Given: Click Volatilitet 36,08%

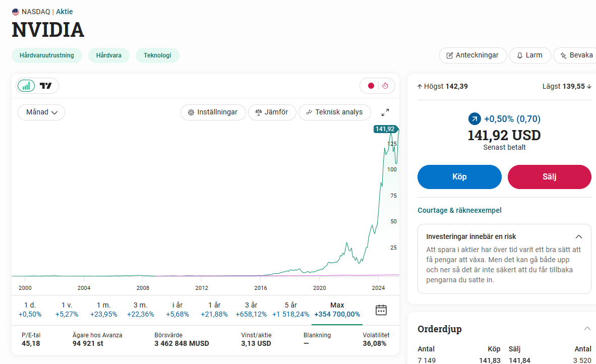Looking at the screenshot, I should pyautogui.click(x=376, y=339).
